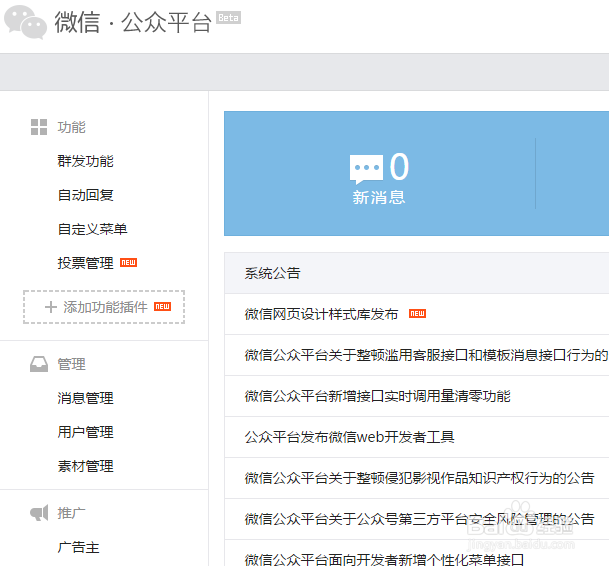Open announcement about 整顿侵犯影视作品知识产权行为
Screen dimensions: 609x566
pos(419,478)
